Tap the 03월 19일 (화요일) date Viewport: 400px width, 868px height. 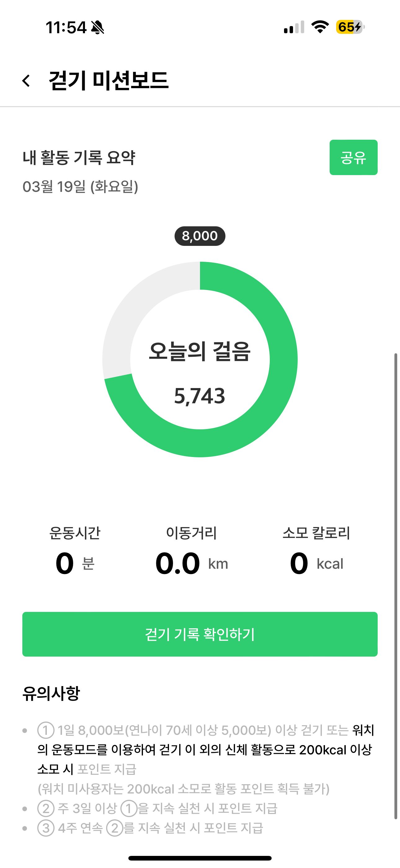(x=80, y=187)
